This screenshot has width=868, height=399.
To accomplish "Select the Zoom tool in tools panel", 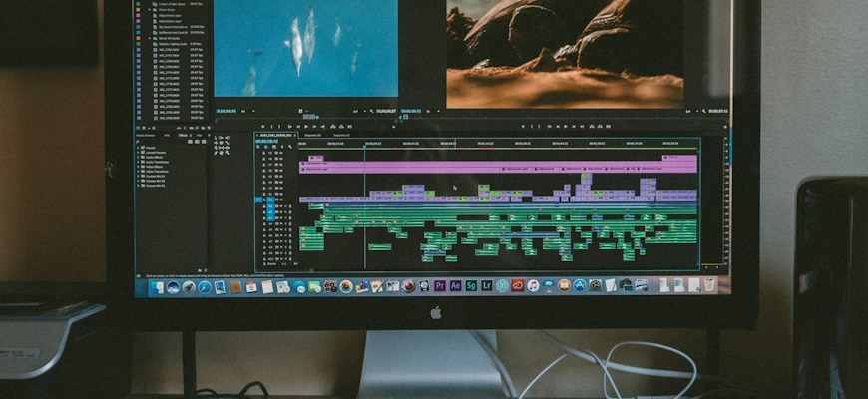I will click(228, 153).
